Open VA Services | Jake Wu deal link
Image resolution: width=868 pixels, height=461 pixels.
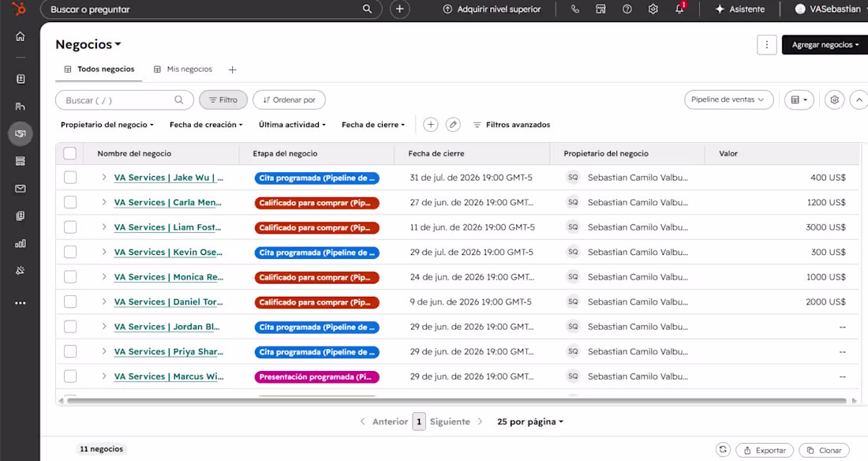point(168,178)
